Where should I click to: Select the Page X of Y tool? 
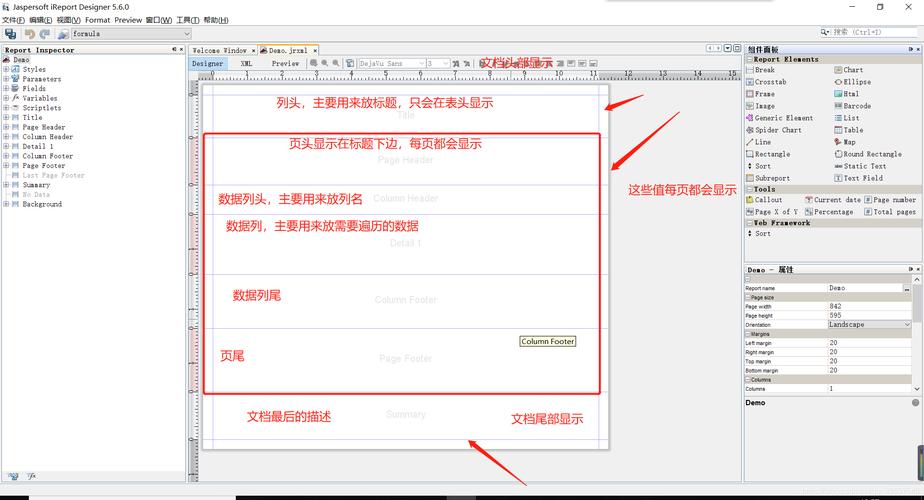pos(772,212)
